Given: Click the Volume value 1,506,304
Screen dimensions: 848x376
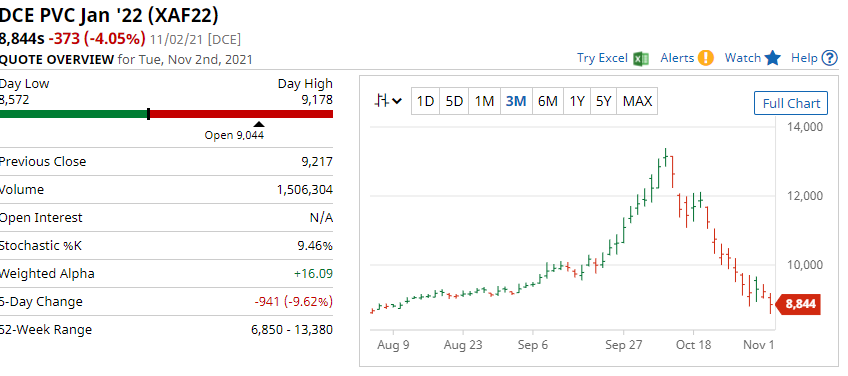Looking at the screenshot, I should pyautogui.click(x=304, y=189).
